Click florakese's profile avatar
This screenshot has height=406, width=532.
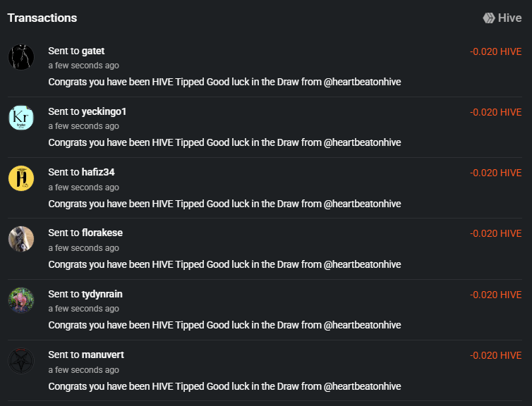[x=21, y=239]
